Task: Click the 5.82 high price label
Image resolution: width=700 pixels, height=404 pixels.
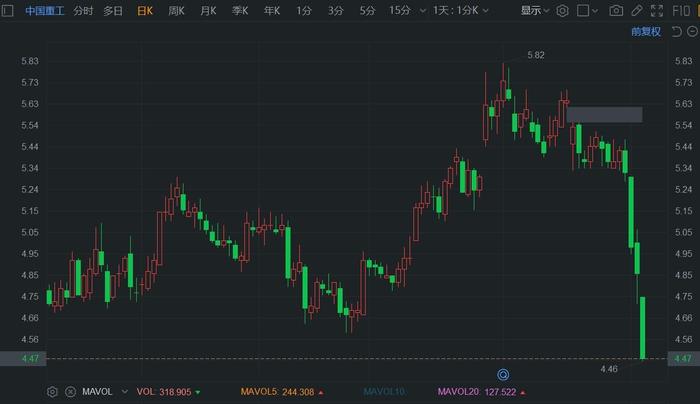Action: (536, 55)
